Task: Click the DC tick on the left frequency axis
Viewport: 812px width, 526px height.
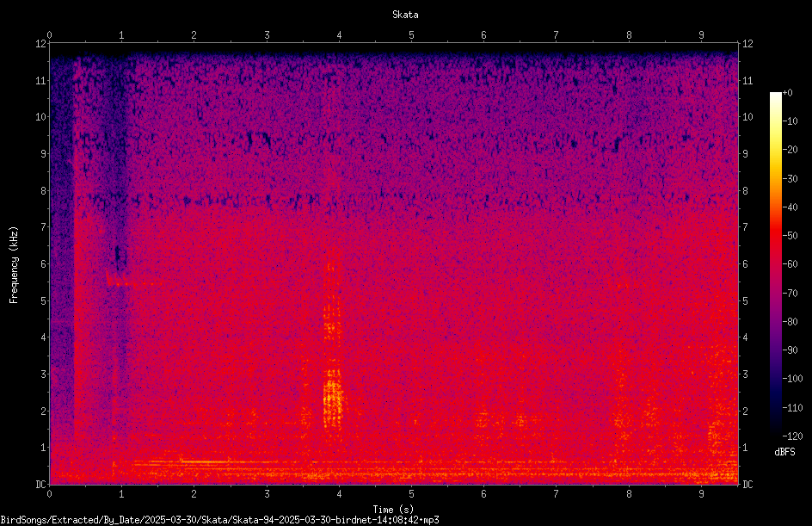Action: (41, 484)
